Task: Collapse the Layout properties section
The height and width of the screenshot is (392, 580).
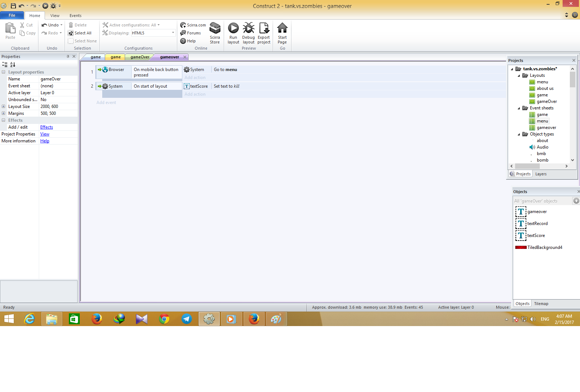Action: pos(3,72)
